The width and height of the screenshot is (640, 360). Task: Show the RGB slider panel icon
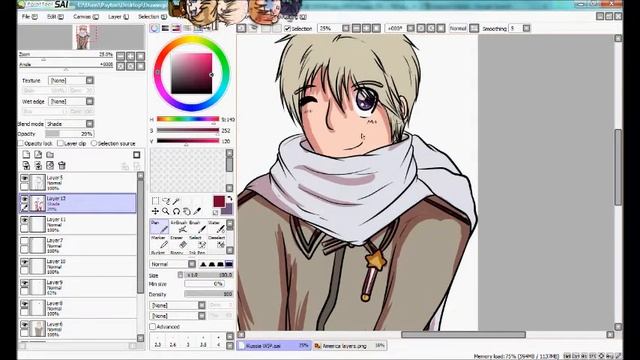point(165,28)
